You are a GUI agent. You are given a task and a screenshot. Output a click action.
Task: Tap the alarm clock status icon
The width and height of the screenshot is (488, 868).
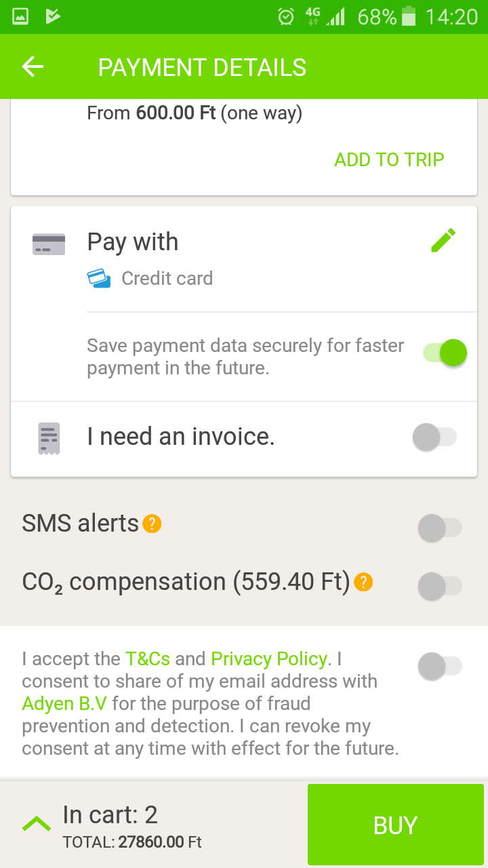pyautogui.click(x=286, y=17)
